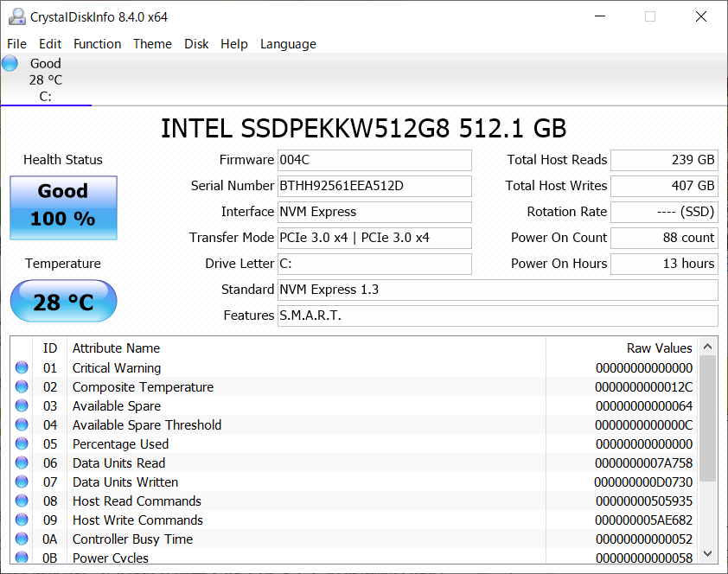Open the Function menu
Viewport: 728px width, 574px height.
97,43
